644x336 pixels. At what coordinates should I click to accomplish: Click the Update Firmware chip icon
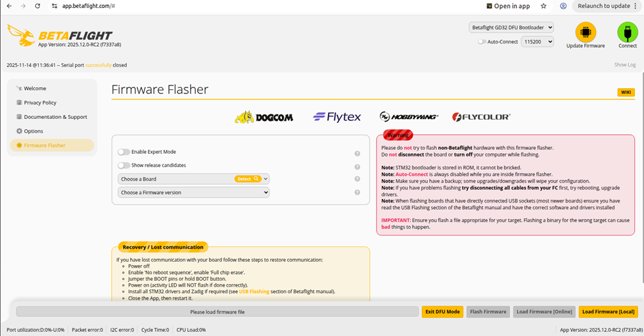(586, 32)
